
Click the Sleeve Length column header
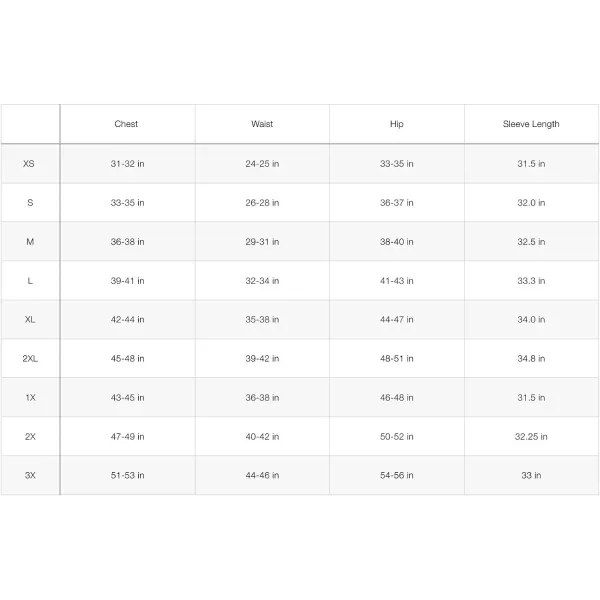click(x=531, y=124)
